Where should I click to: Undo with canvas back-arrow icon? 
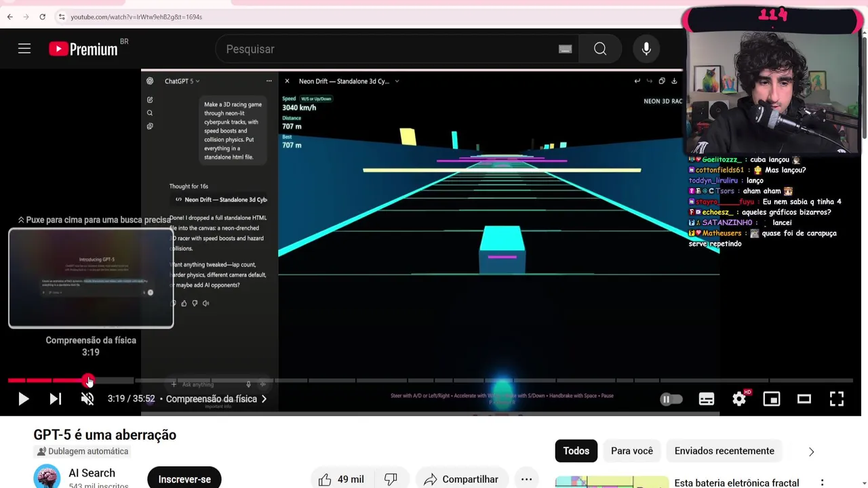tap(637, 81)
